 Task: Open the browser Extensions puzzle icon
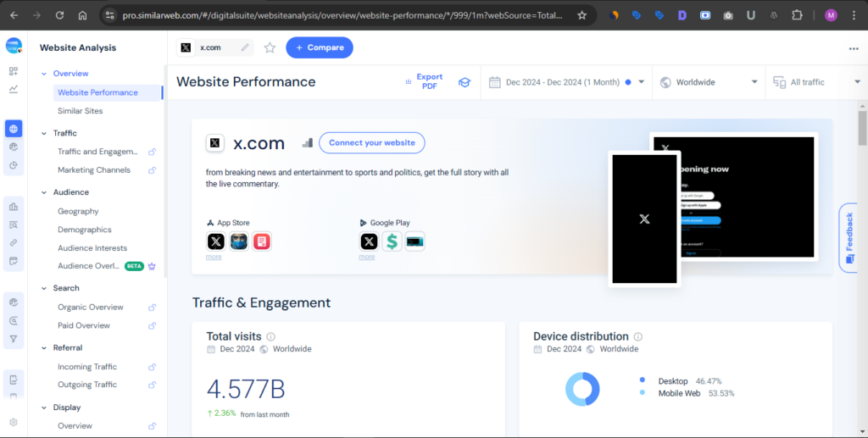[797, 15]
